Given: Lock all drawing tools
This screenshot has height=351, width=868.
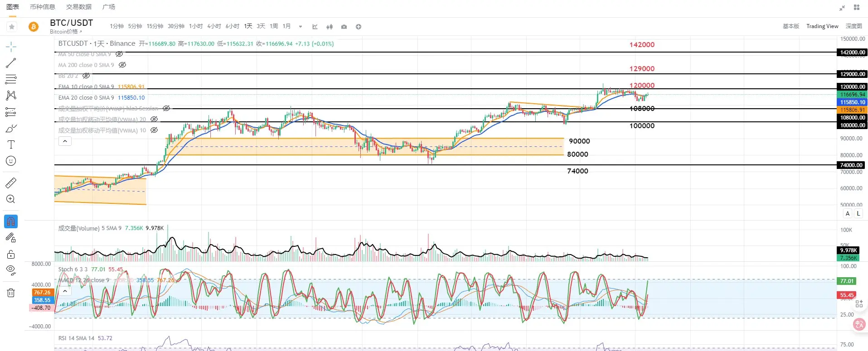Looking at the screenshot, I should point(11,254).
